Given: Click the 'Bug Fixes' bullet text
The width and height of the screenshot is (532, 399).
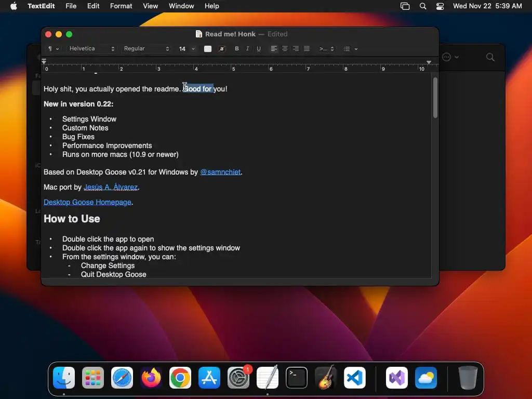Looking at the screenshot, I should (78, 137).
